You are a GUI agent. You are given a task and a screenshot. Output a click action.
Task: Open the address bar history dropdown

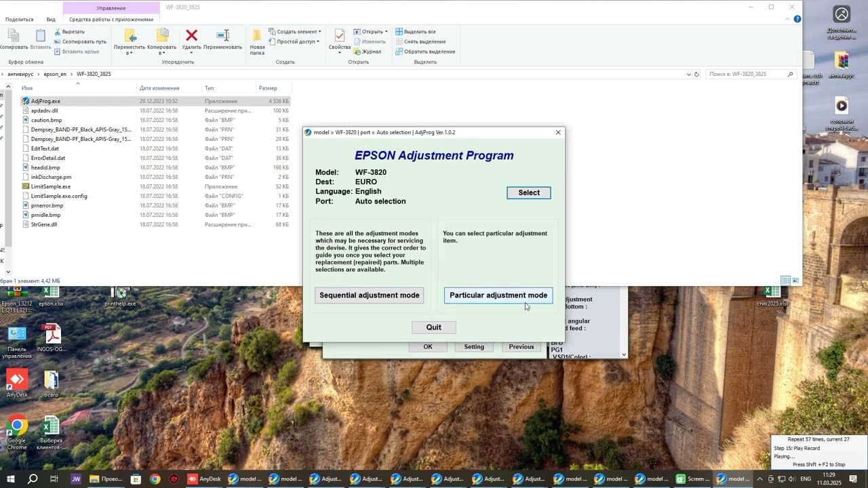coord(688,74)
